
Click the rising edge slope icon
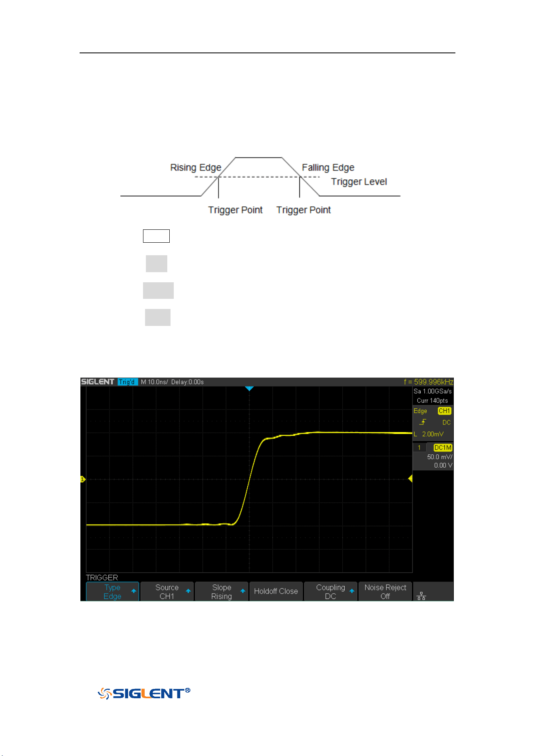423,422
